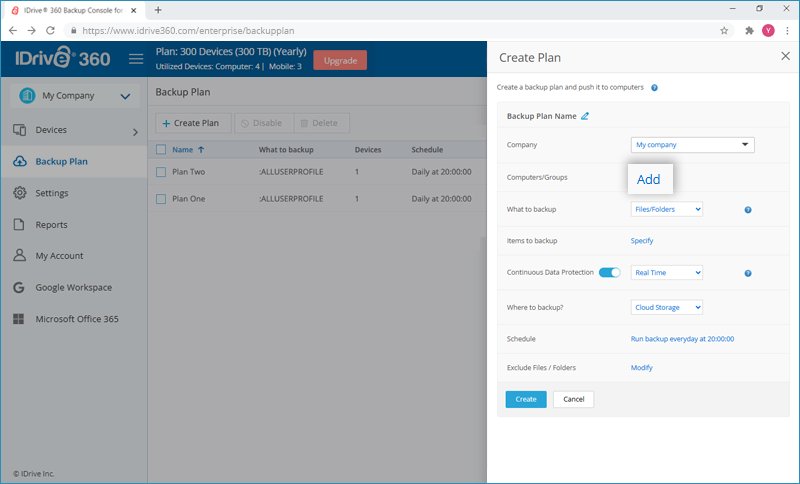Close the Create Plan panel
This screenshot has height=484, width=800.
(785, 56)
